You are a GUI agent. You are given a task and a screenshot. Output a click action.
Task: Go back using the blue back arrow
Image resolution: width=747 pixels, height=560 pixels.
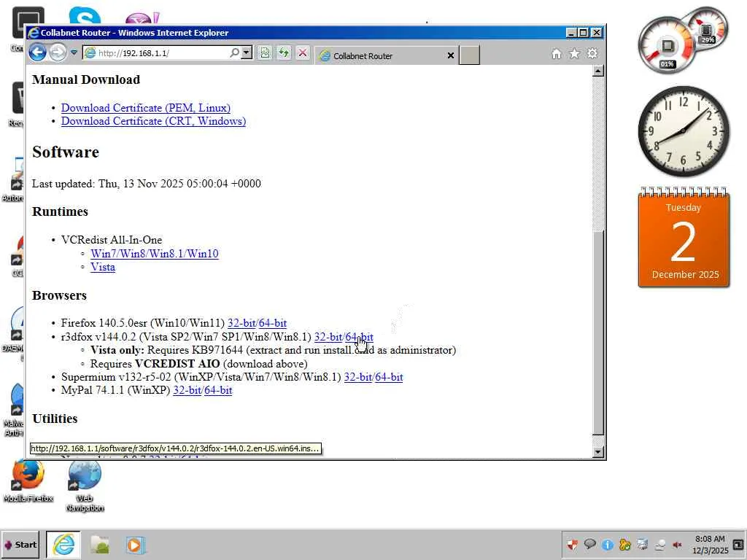click(38, 52)
